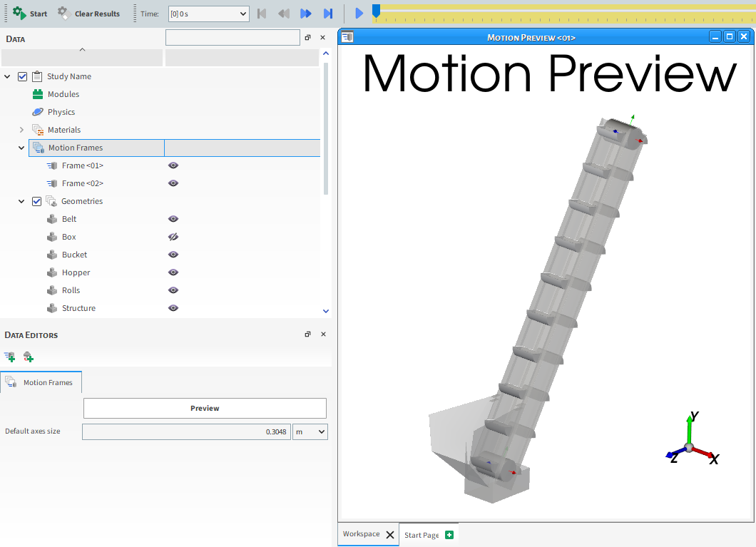Click the Hopper geometry icon
The image size is (756, 547).
(x=52, y=272)
